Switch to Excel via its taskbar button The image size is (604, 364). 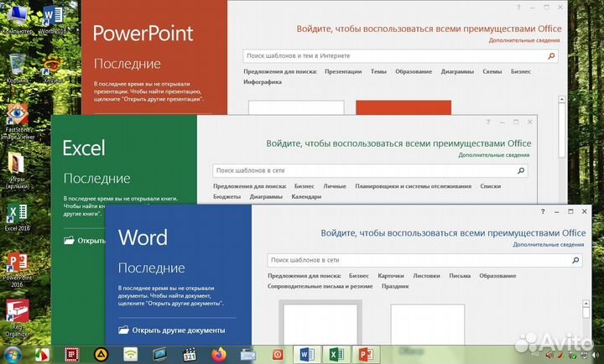tap(336, 355)
